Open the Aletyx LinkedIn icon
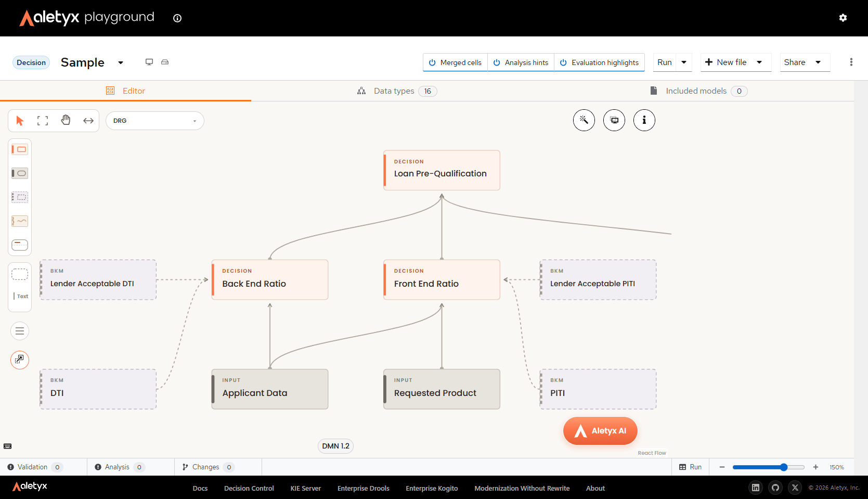Image resolution: width=868 pixels, height=499 pixels. click(x=756, y=488)
